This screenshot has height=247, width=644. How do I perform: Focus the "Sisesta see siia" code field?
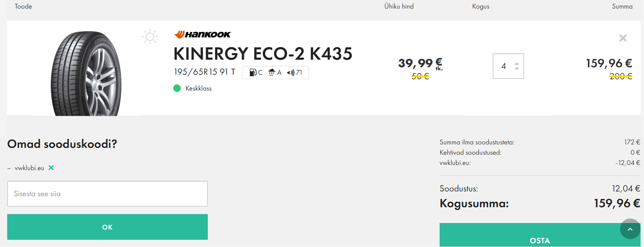(x=108, y=194)
